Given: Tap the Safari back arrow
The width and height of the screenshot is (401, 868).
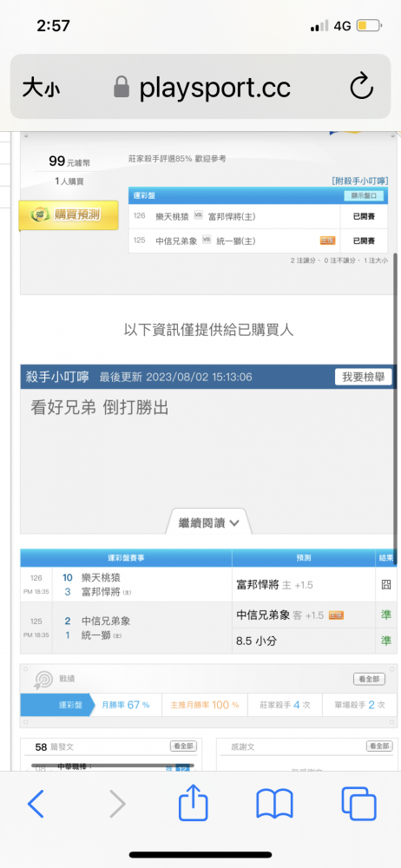Looking at the screenshot, I should [x=36, y=803].
